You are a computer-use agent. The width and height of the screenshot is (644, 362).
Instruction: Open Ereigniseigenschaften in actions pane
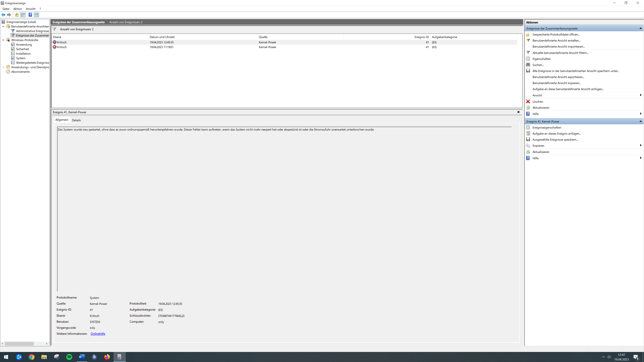[547, 127]
